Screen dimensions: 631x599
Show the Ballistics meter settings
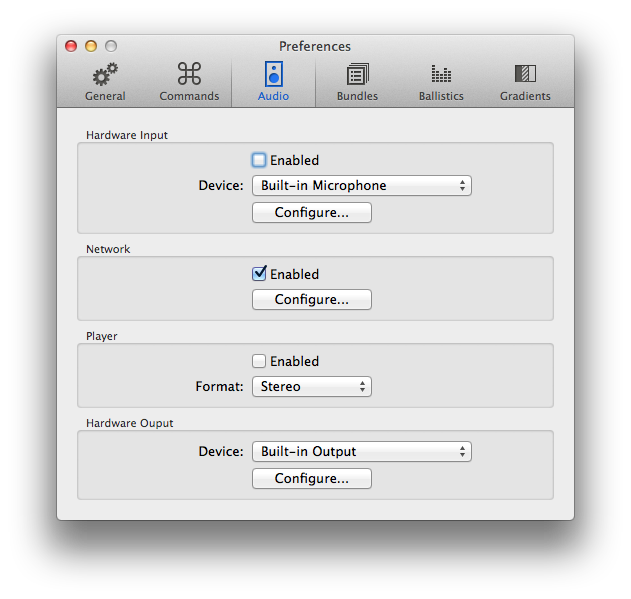(441, 82)
